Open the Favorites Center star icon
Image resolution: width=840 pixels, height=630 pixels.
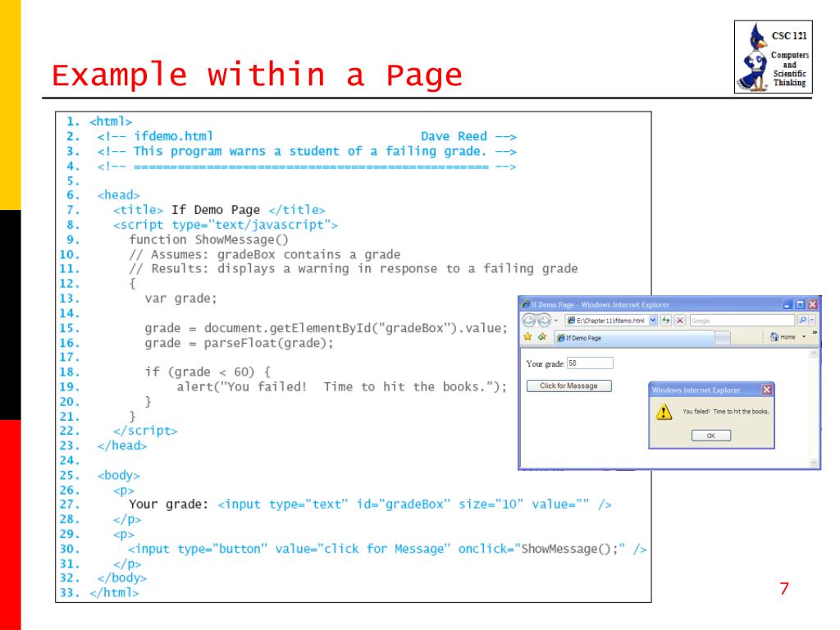click(x=527, y=337)
